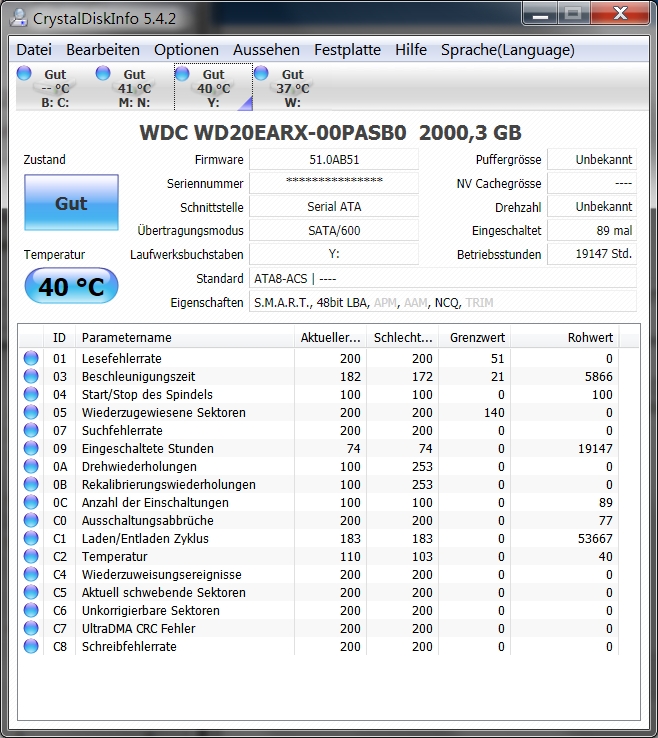Click the Rohwert column header
Image resolution: width=658 pixels, height=738 pixels.
click(x=565, y=337)
